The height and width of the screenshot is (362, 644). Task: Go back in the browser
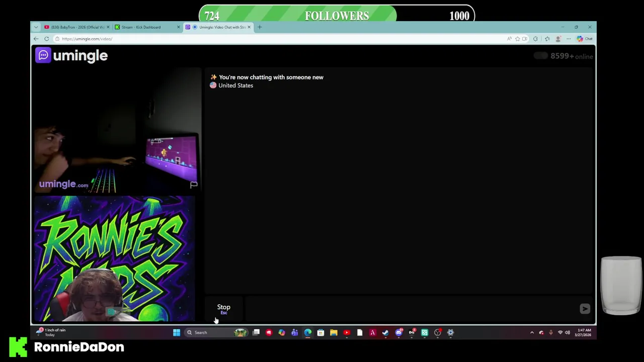(36, 39)
